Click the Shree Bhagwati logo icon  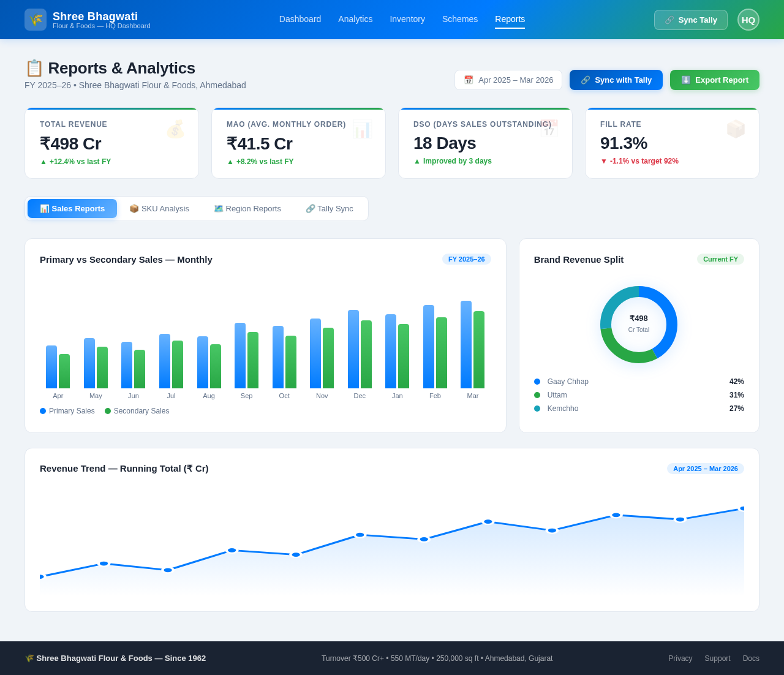[35, 19]
